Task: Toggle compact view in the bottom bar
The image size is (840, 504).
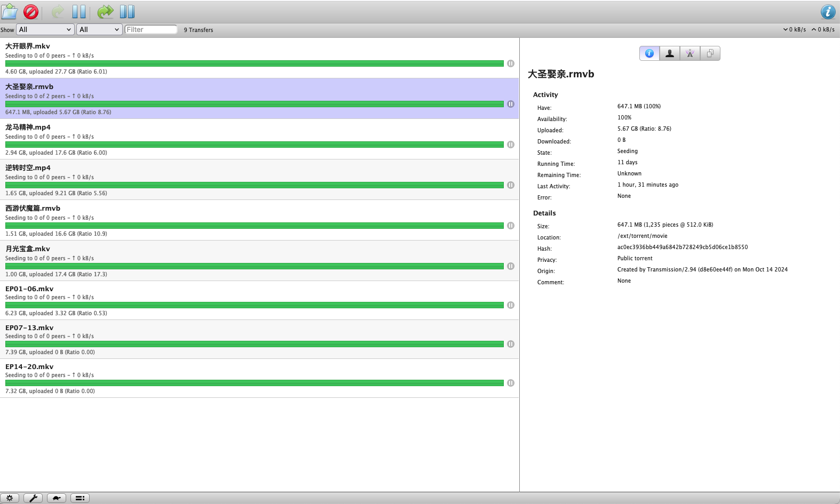Action: coord(80,498)
